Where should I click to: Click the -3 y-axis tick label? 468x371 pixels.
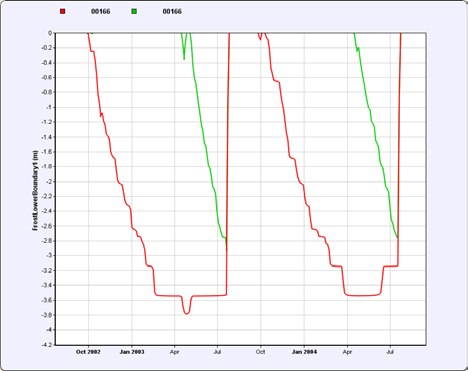49,255
